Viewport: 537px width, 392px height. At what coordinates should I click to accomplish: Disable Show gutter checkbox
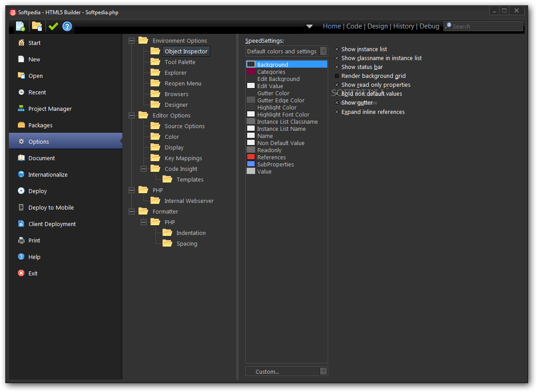pyautogui.click(x=337, y=102)
